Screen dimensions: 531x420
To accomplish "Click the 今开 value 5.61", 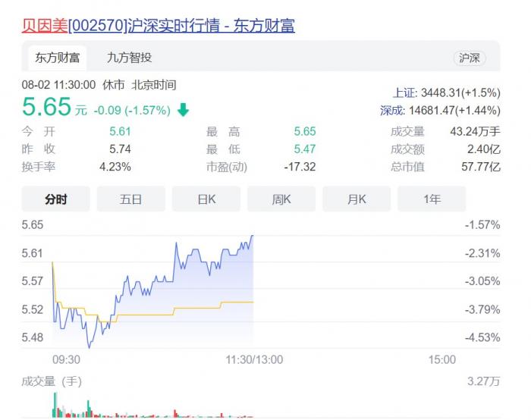I will coord(120,131).
